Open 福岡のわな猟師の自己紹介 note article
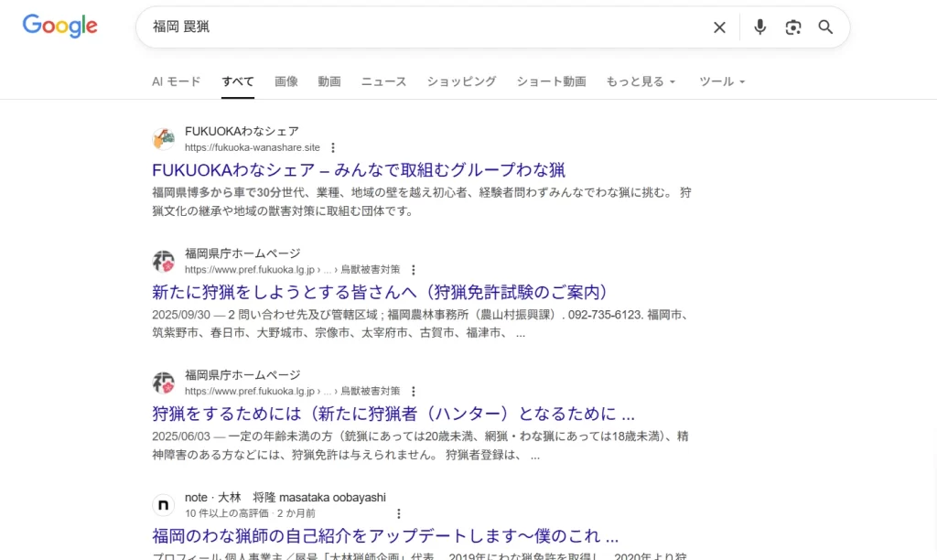 click(385, 536)
